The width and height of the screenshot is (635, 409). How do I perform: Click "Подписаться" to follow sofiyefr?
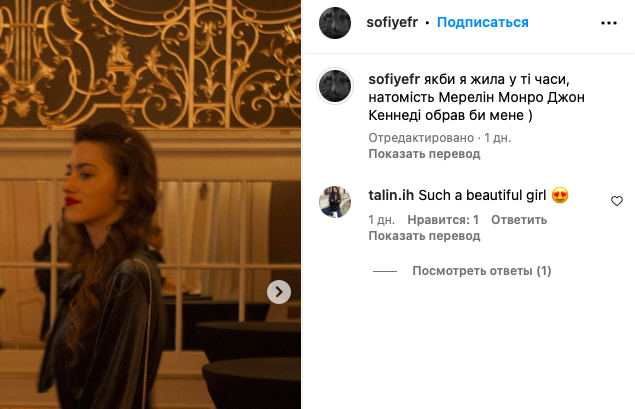click(483, 22)
